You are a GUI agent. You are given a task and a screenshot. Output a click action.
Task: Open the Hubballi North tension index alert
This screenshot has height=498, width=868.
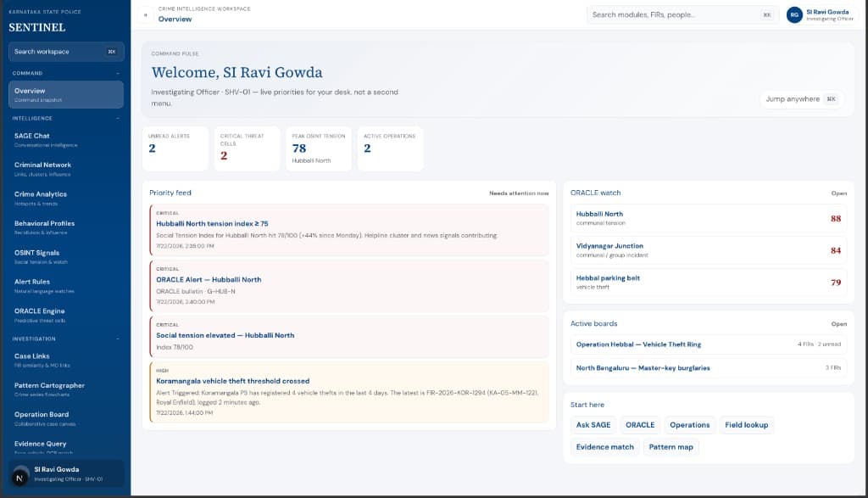click(349, 230)
